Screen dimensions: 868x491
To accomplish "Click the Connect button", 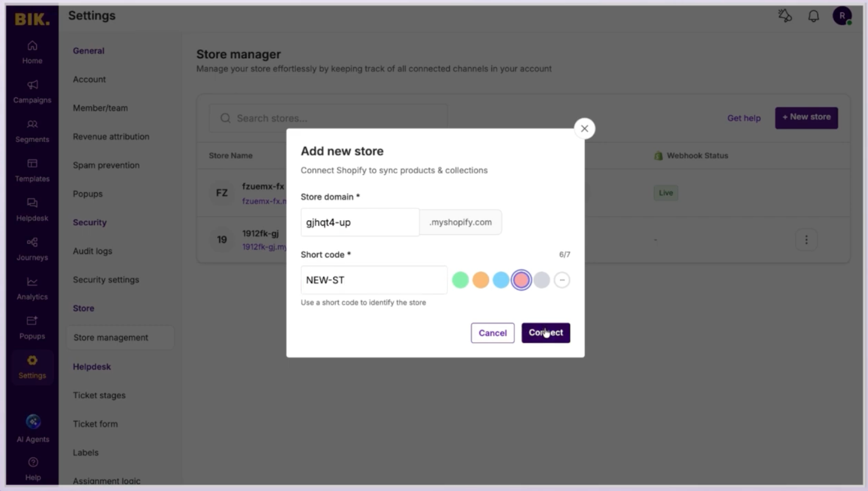I will (546, 333).
